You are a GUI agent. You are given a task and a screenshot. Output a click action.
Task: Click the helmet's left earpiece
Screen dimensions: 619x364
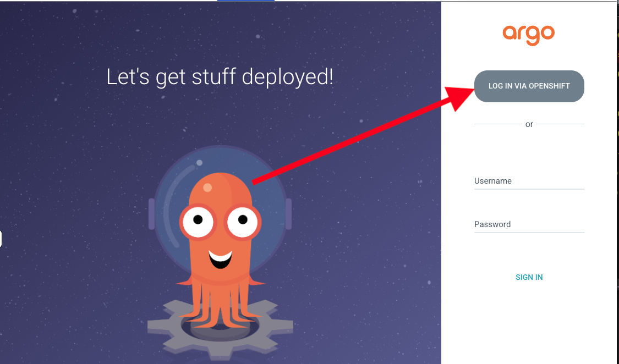coord(151,214)
